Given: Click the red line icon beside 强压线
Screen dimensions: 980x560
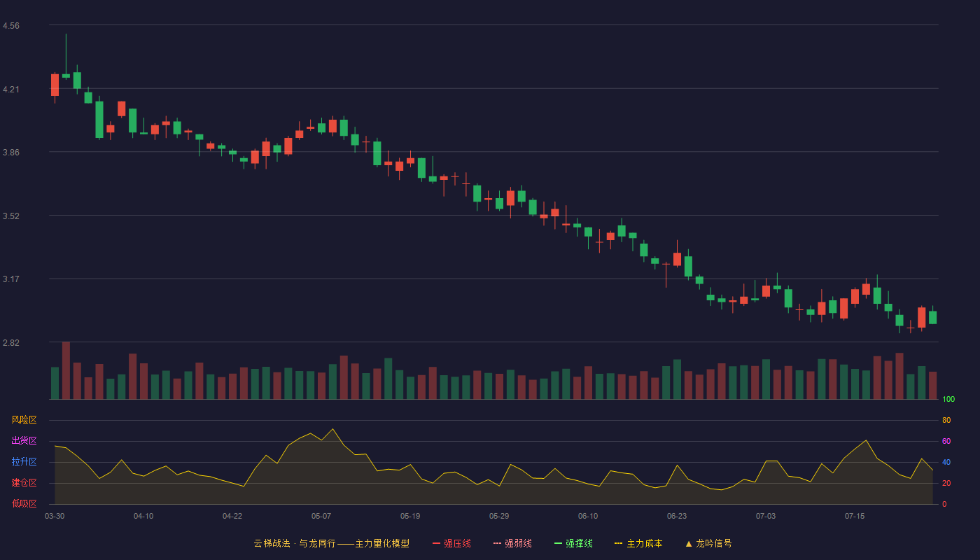Looking at the screenshot, I should 437,543.
